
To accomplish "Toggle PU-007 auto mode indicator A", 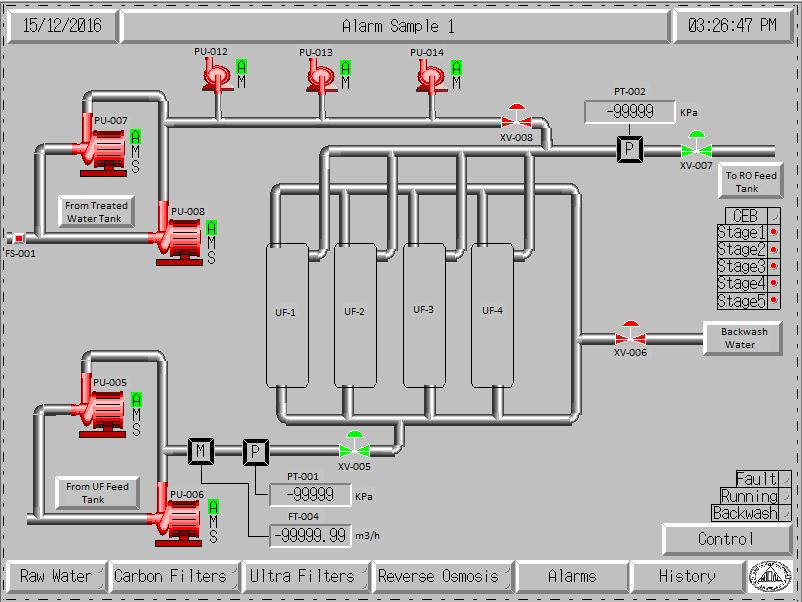I will (136, 137).
